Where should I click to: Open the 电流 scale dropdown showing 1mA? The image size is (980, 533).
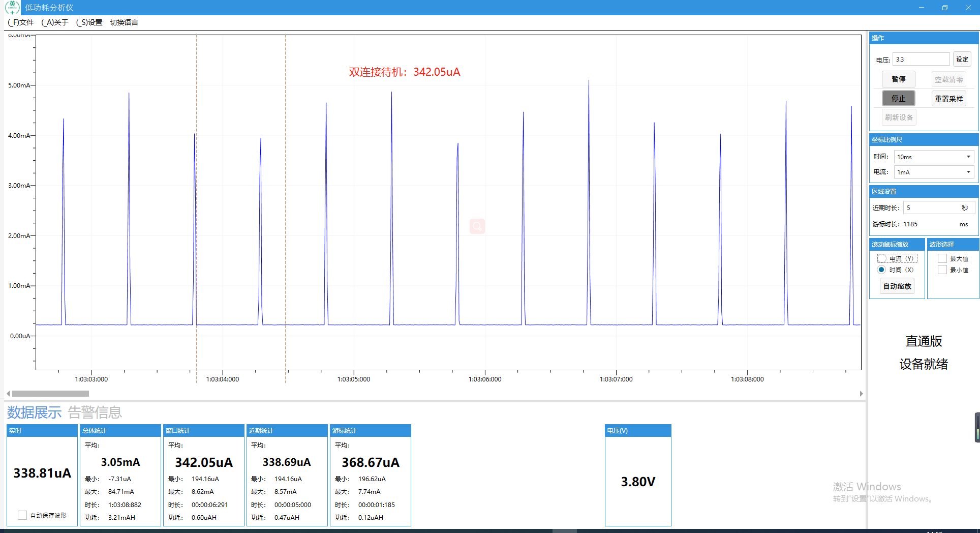[934, 172]
